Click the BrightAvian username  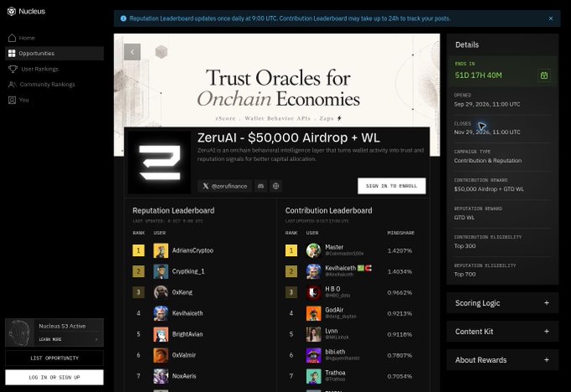click(187, 334)
